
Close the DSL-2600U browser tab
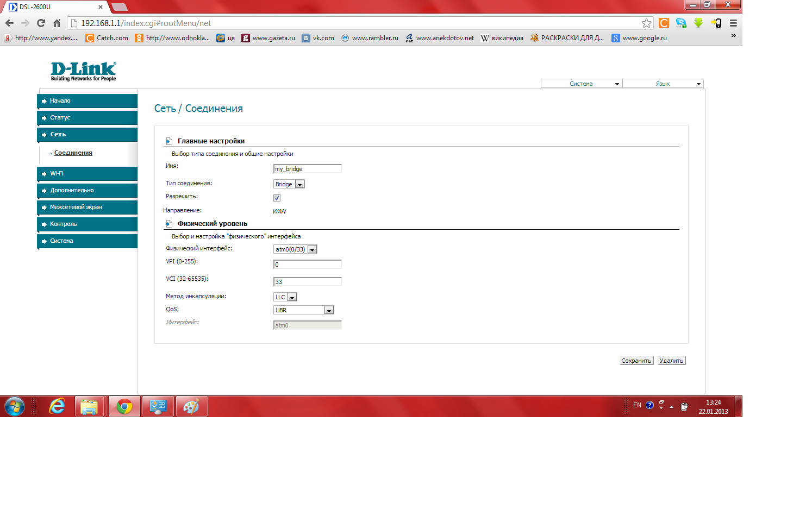tap(101, 7)
